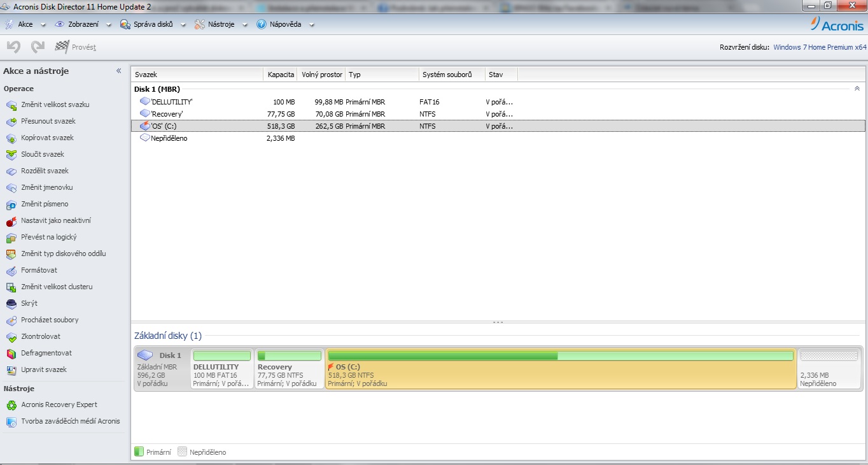
Task: Click the Disk 1 drive icon in the disk map
Action: [146, 355]
